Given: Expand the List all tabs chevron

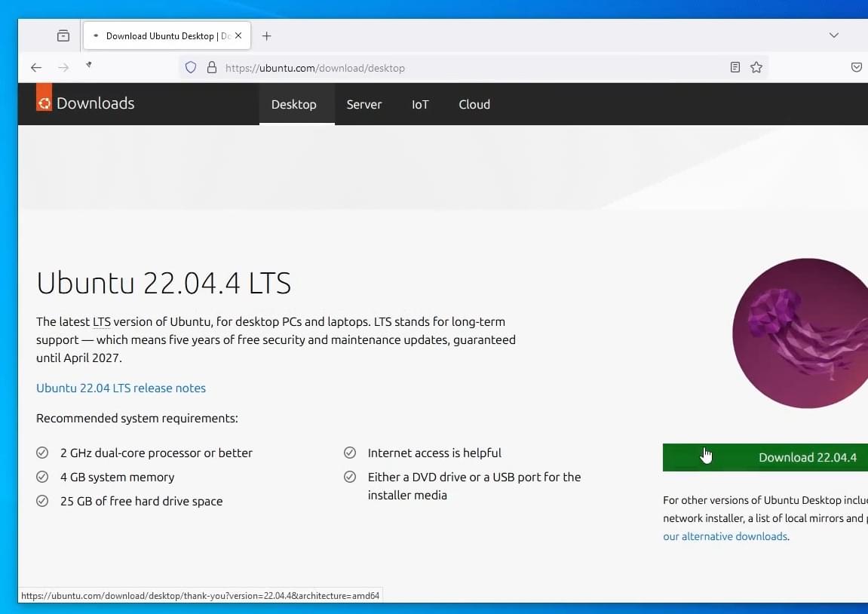Looking at the screenshot, I should (833, 35).
